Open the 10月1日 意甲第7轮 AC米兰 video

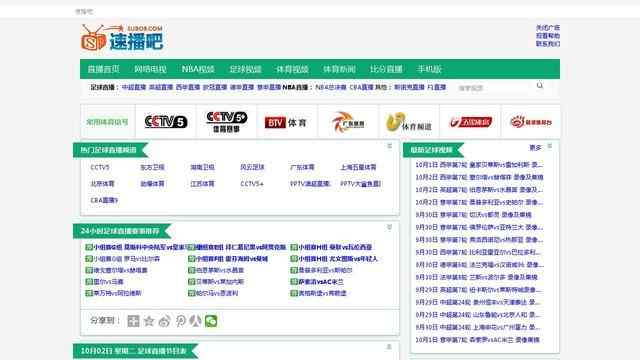pyautogui.click(x=477, y=340)
